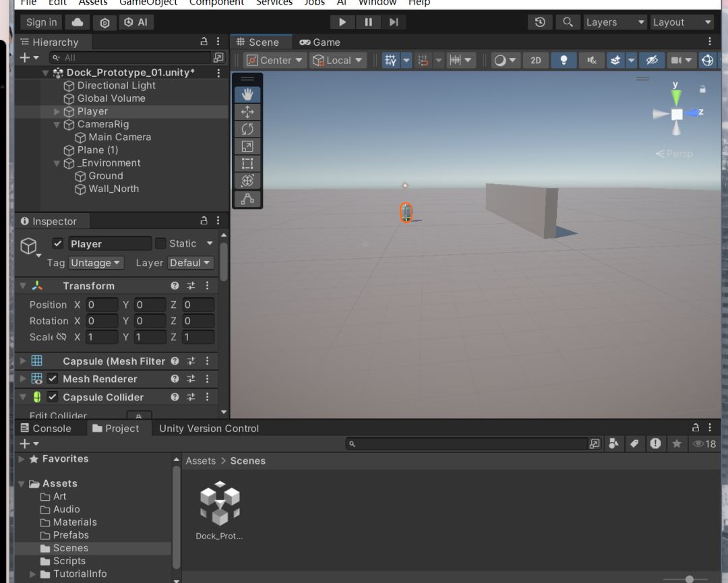Open the Tag dropdown
Image resolution: width=728 pixels, height=583 pixels.
click(96, 263)
